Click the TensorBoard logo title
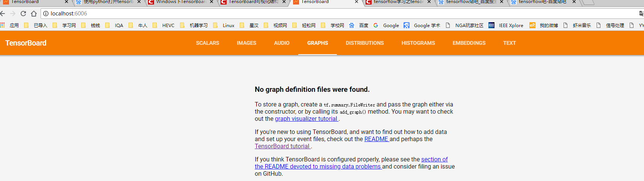The width and height of the screenshot is (644, 181). point(26,43)
